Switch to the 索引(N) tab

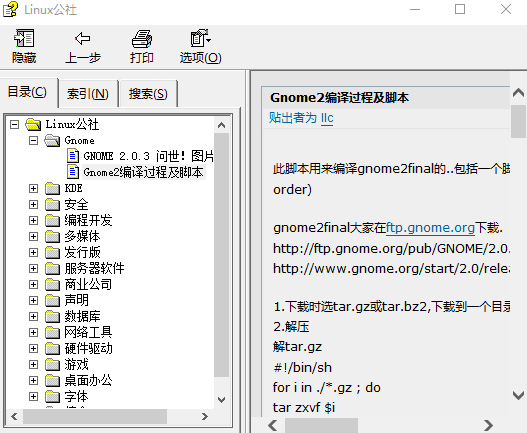pos(88,93)
